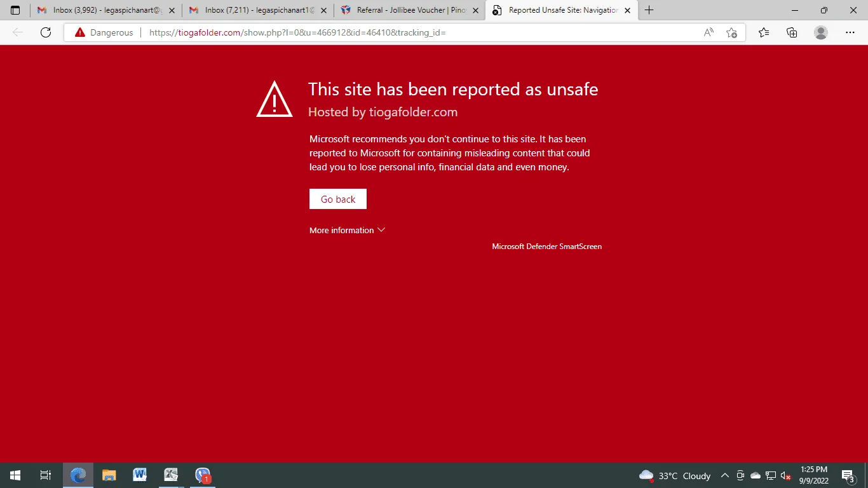
Task: Open network status tray icon
Action: [771, 476]
